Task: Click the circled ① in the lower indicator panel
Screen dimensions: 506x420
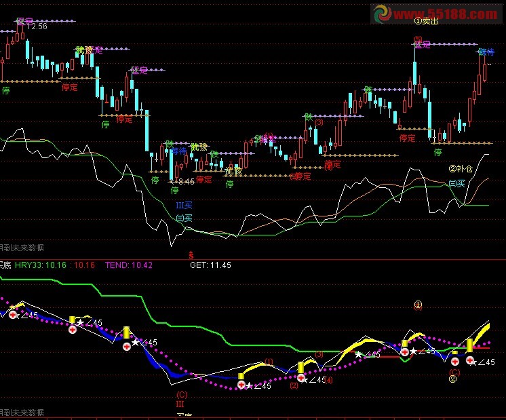Action: [418, 305]
